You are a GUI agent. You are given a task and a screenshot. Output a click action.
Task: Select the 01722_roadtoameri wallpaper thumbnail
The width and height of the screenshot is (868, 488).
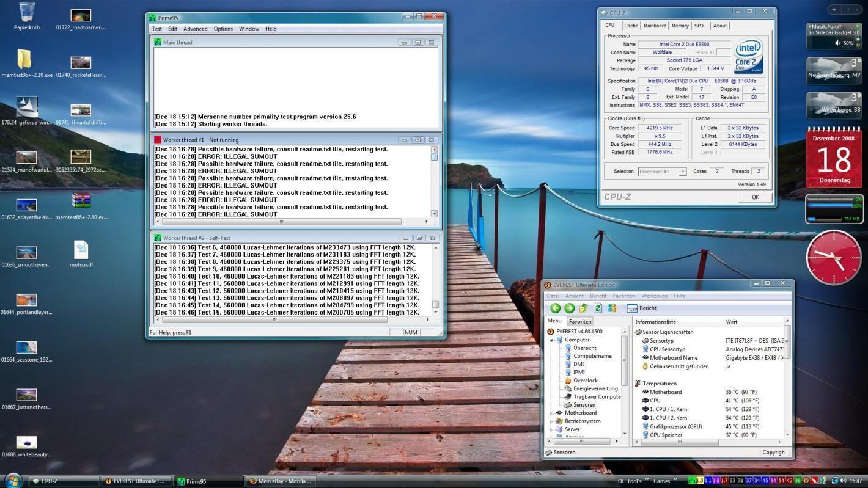pyautogui.click(x=81, y=16)
